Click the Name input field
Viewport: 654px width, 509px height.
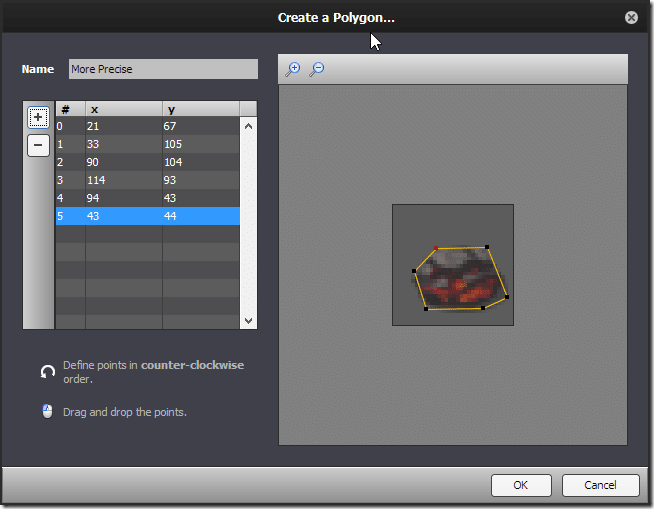(163, 69)
